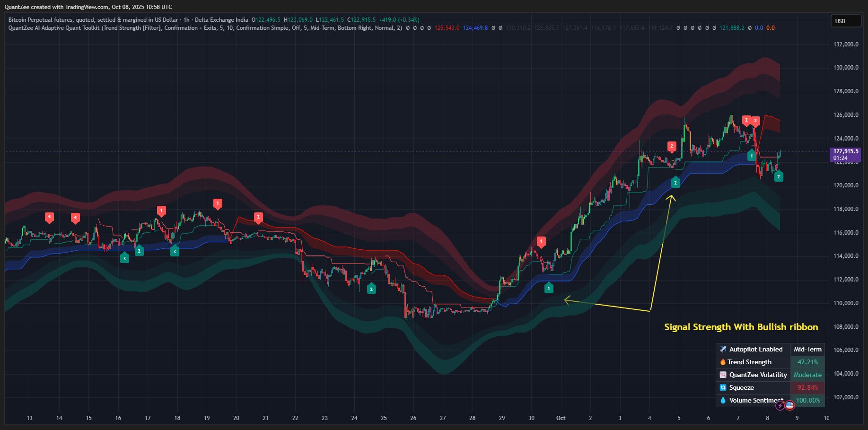The width and height of the screenshot is (868, 430).
Task: Click the flame icon next to Trend Strength
Action: click(x=723, y=362)
